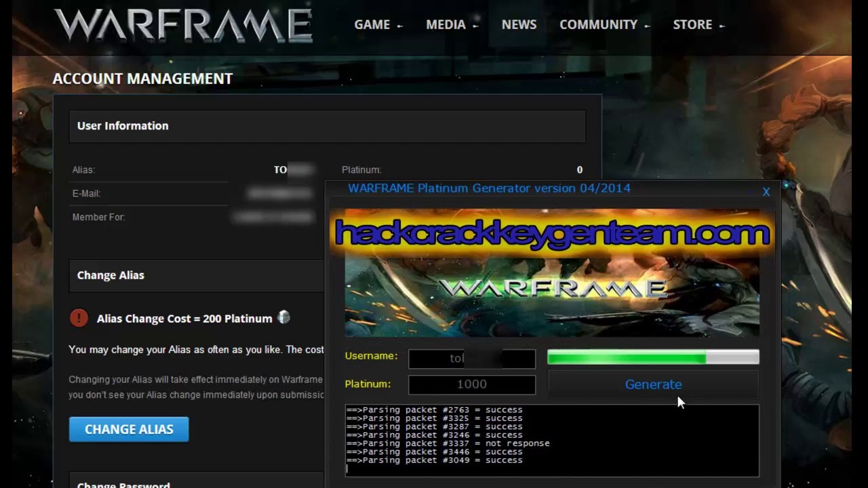Image resolution: width=868 pixels, height=488 pixels.
Task: Click the 'Alias:' label
Action: (x=83, y=169)
